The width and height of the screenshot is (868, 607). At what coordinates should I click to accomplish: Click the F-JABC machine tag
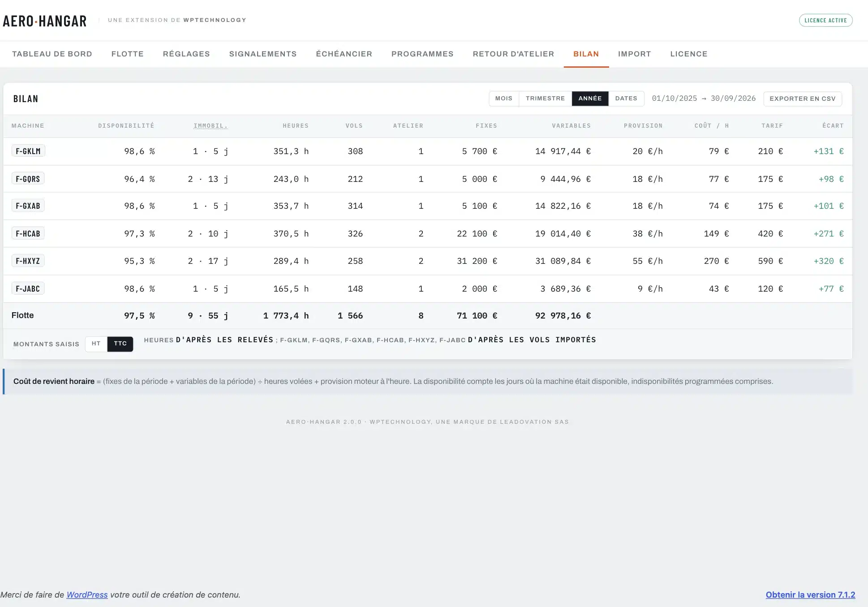click(x=28, y=288)
